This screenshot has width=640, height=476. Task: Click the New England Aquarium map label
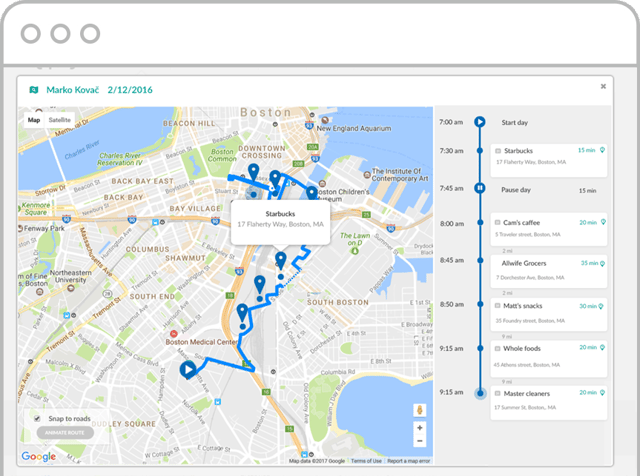[353, 128]
